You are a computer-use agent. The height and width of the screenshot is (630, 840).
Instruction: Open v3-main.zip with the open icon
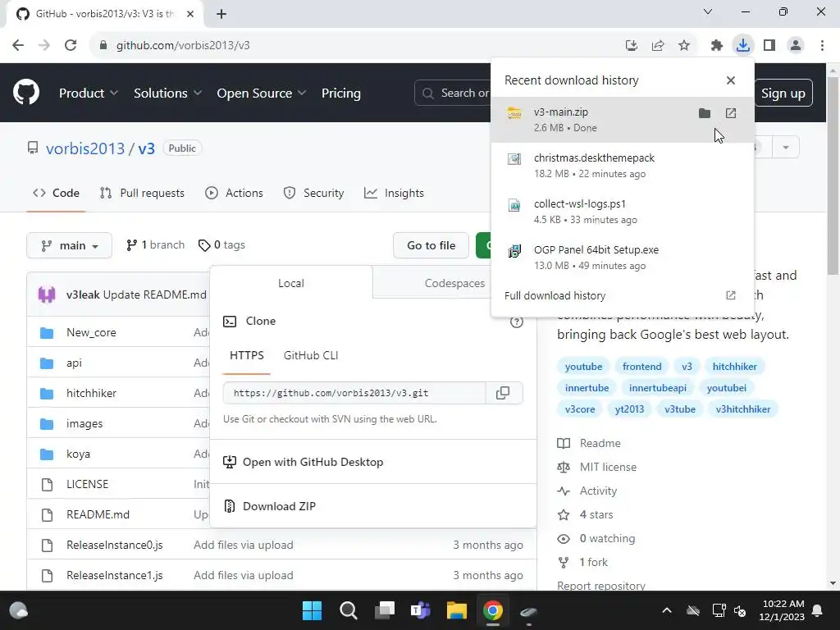point(731,113)
